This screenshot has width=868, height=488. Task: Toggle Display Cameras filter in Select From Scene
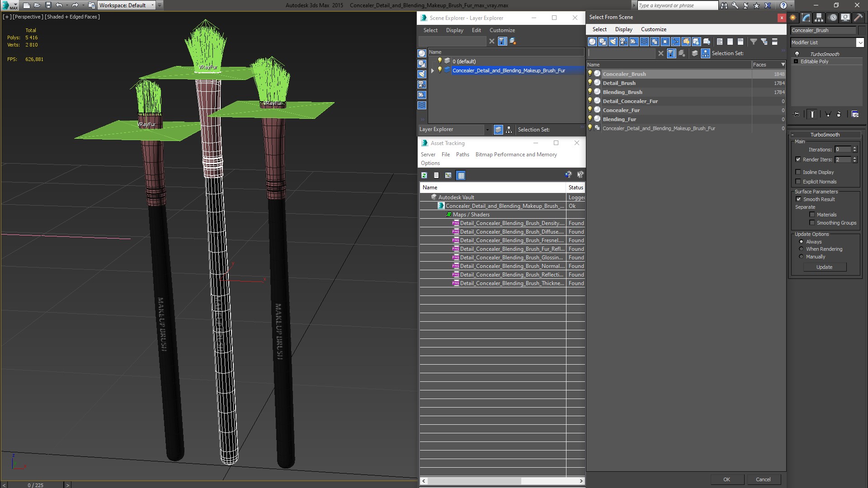coord(623,42)
